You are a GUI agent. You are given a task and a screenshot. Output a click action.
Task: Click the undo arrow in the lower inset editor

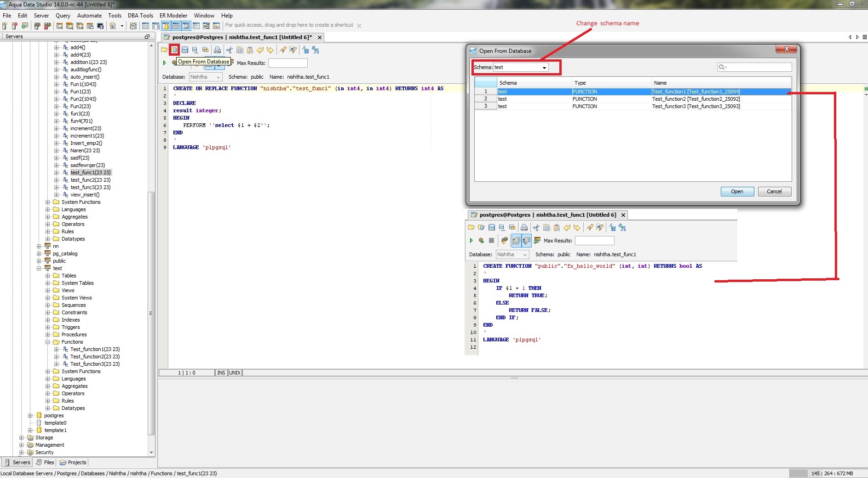(567, 227)
